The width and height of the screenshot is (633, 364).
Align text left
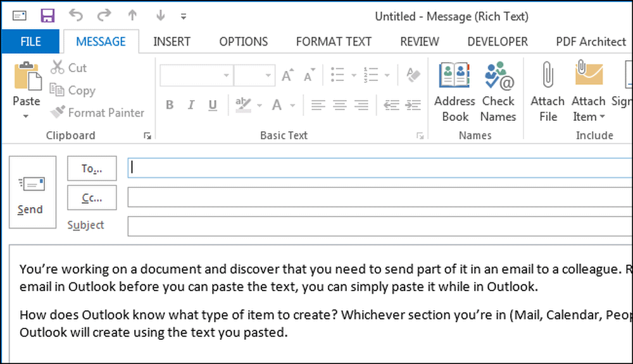(x=318, y=105)
